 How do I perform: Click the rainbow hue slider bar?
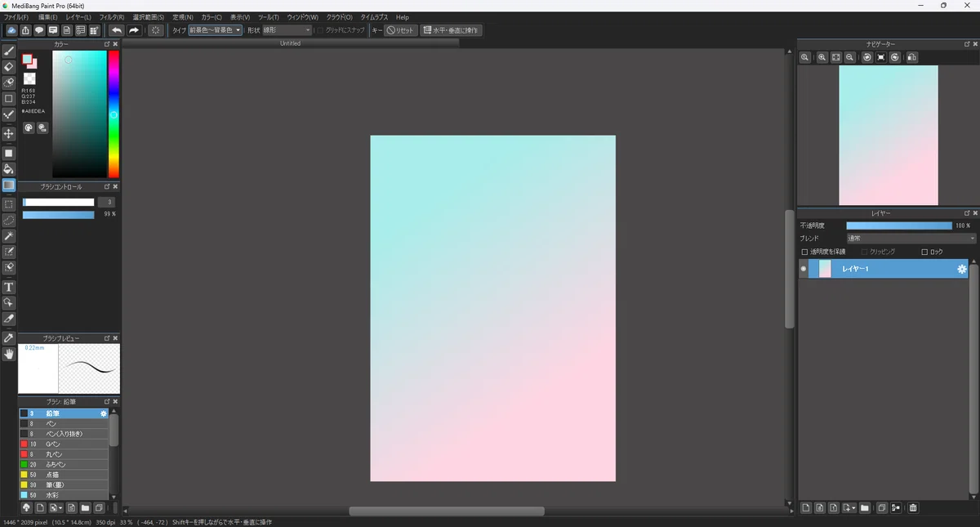point(114,114)
